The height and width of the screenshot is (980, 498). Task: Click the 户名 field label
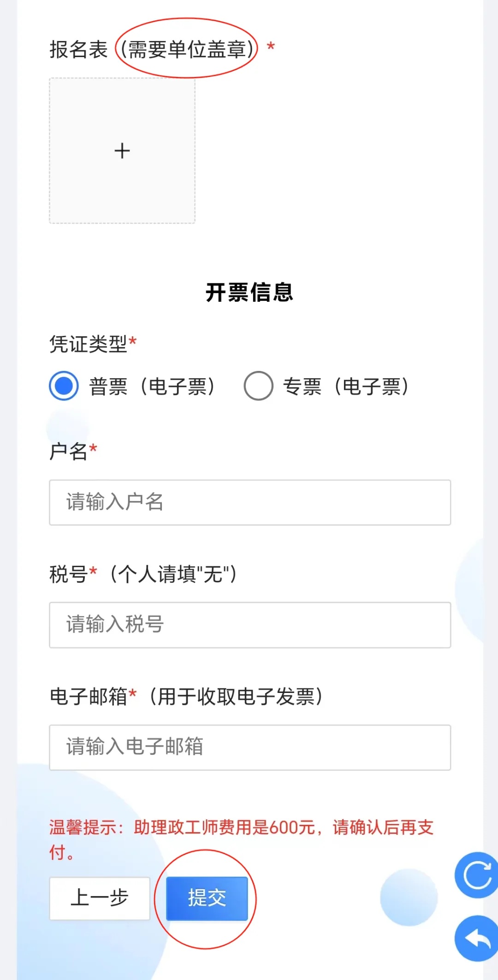click(69, 451)
